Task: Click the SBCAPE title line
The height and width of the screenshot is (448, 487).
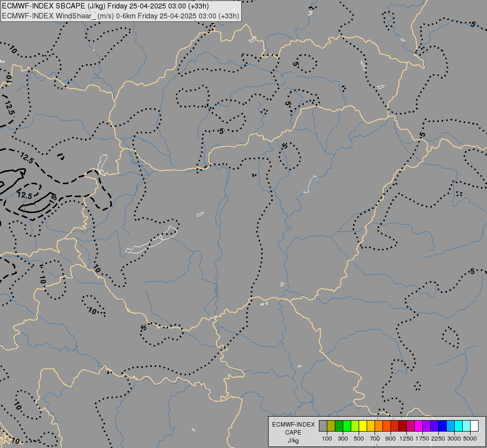Action: click(105, 6)
